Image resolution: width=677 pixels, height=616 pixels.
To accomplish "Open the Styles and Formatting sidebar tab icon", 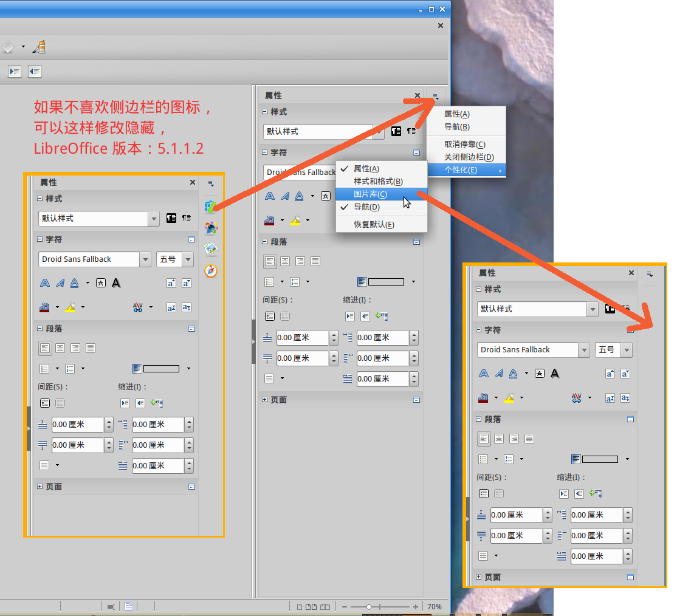I will (x=211, y=228).
